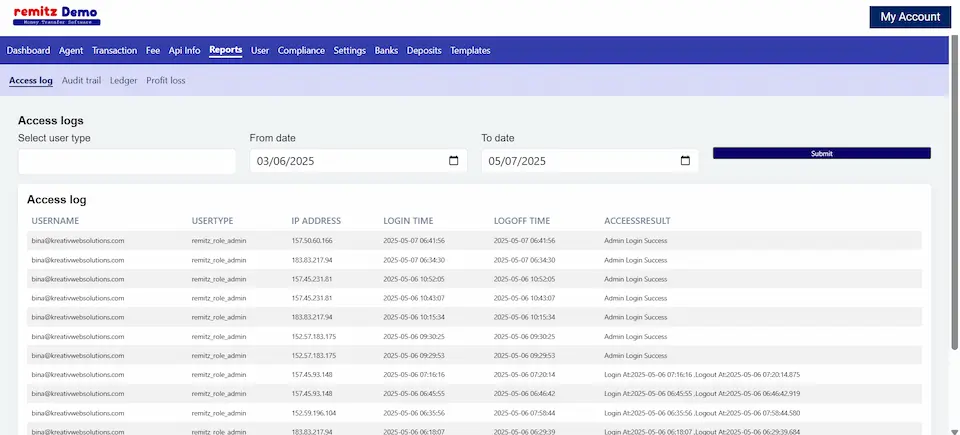960x435 pixels.
Task: Go to the Agent menu
Action: click(71, 50)
